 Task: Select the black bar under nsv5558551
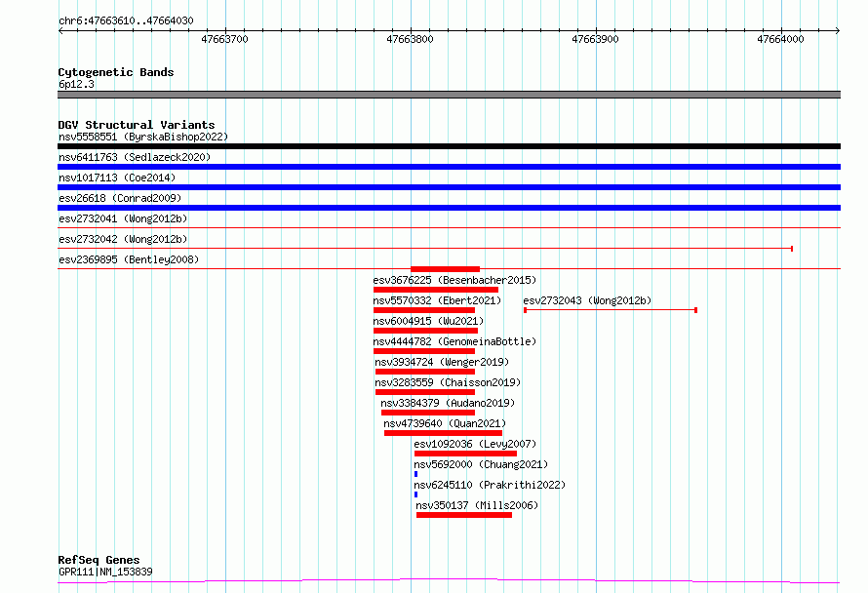point(449,146)
